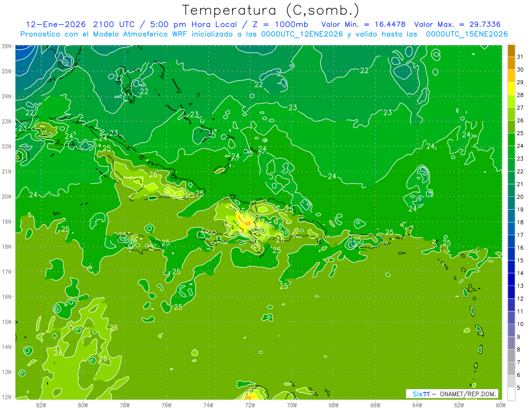The height and width of the screenshot is (411, 532).
Task: Click the dark blue legend swatch between 13 and 14
Action: pyautogui.click(x=511, y=279)
